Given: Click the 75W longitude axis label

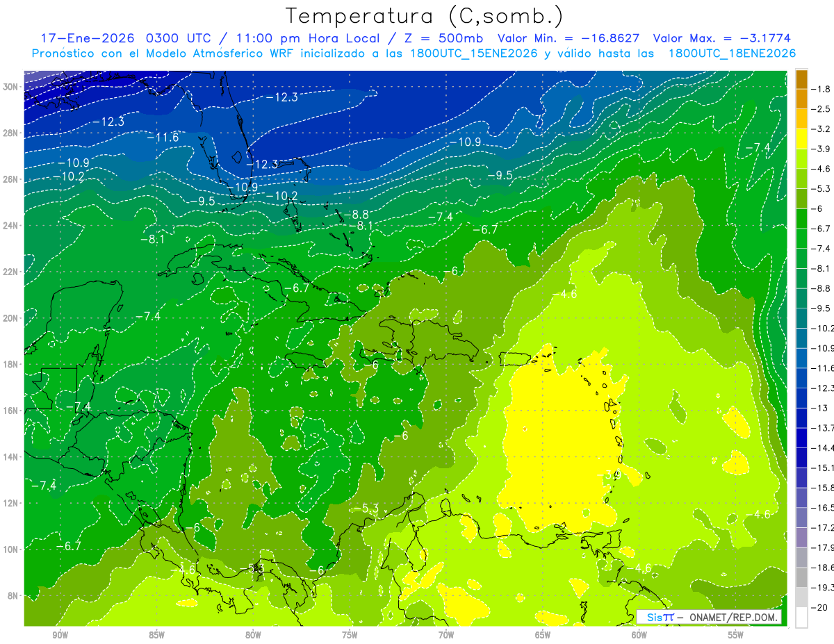Looking at the screenshot, I should (350, 635).
